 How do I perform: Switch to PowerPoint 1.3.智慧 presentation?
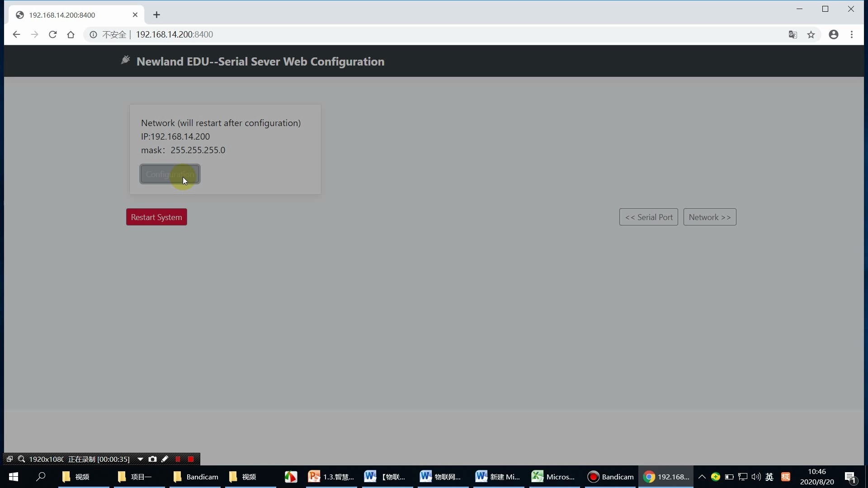point(331,477)
